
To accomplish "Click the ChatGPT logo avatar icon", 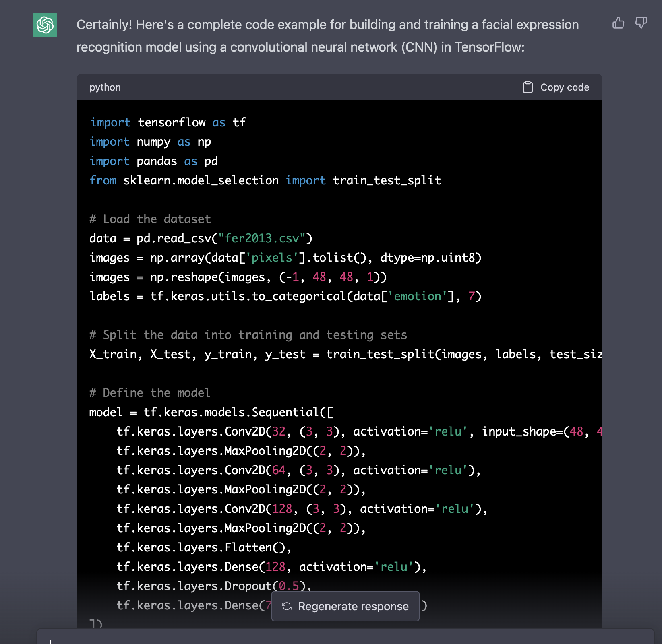I will 44,25.
